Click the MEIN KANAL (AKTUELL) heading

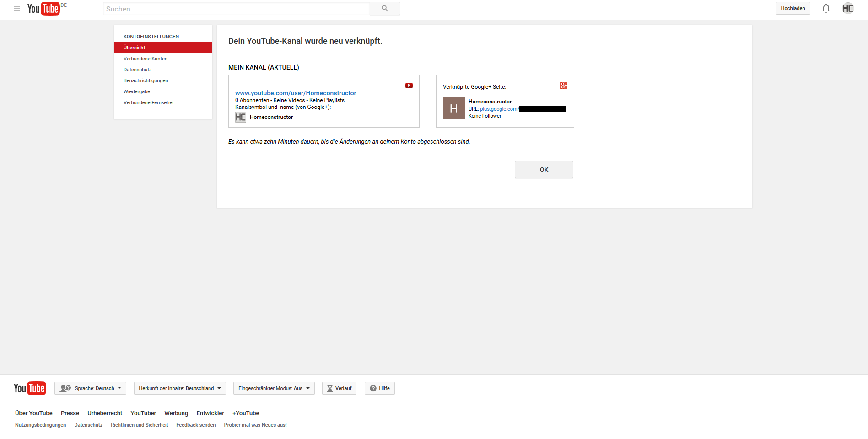(x=264, y=67)
